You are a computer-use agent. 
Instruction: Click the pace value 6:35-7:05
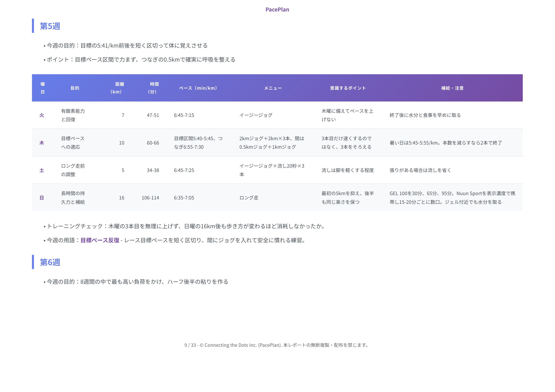point(184,198)
